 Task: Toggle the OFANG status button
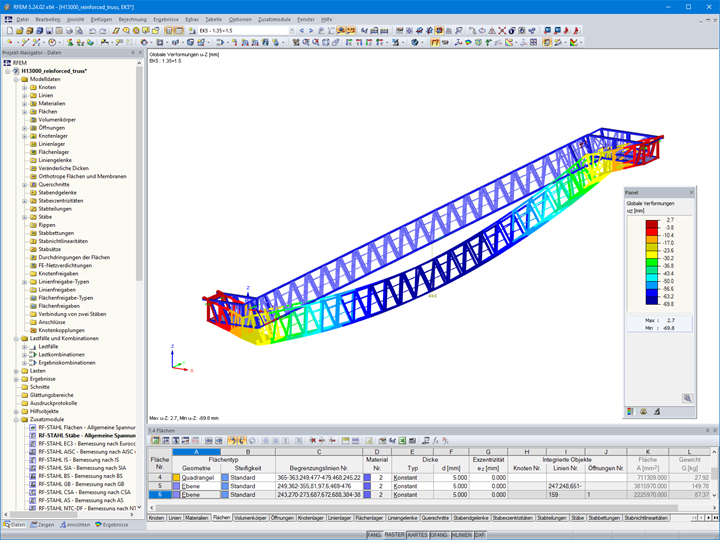click(x=439, y=535)
